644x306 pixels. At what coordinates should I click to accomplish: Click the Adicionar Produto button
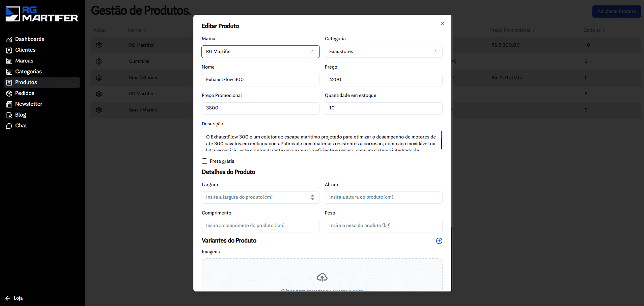pos(616,11)
